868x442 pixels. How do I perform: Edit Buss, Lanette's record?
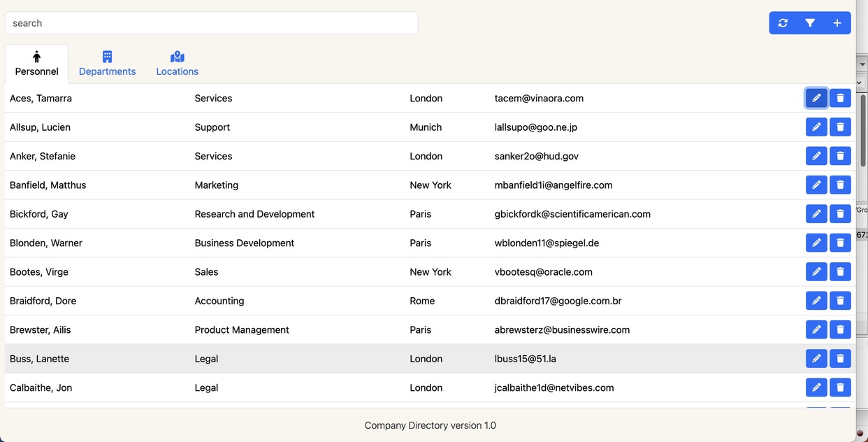click(816, 358)
